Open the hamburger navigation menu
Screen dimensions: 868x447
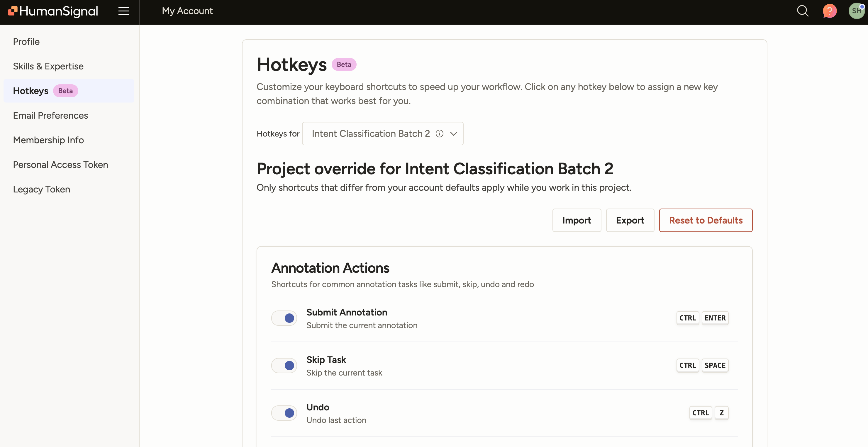pyautogui.click(x=124, y=11)
